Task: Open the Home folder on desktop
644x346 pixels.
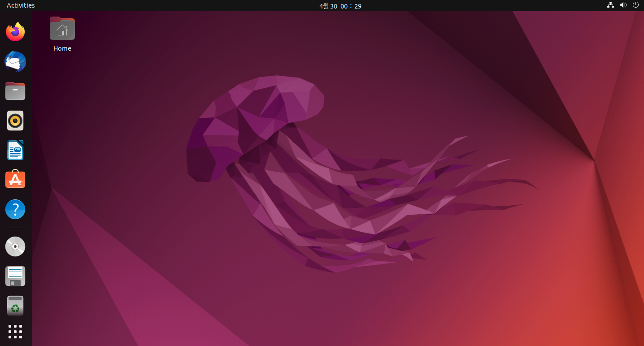Action: pos(62,28)
